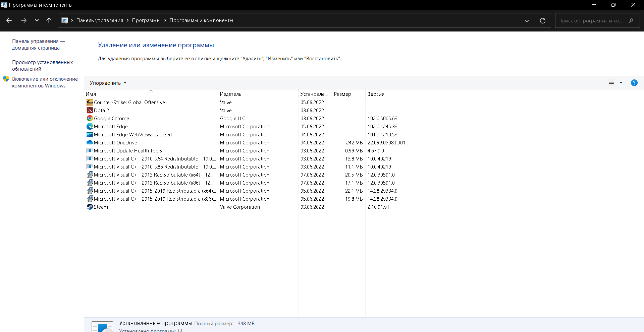Click the Microsoft Update Health Tools icon
Image resolution: width=644 pixels, height=332 pixels.
click(90, 150)
